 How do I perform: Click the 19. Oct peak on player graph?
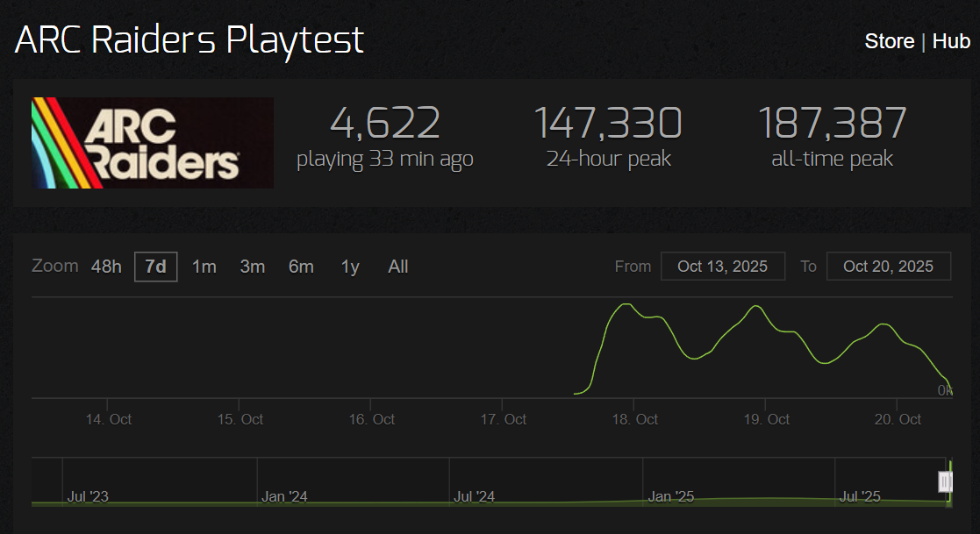coord(756,306)
